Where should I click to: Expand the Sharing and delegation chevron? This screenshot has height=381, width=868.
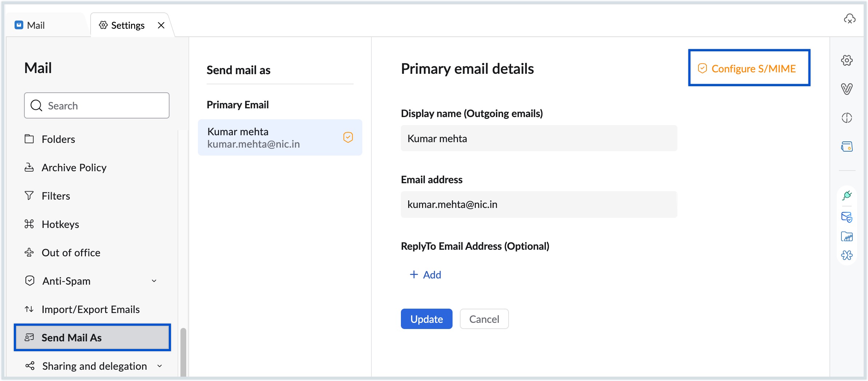point(159,366)
